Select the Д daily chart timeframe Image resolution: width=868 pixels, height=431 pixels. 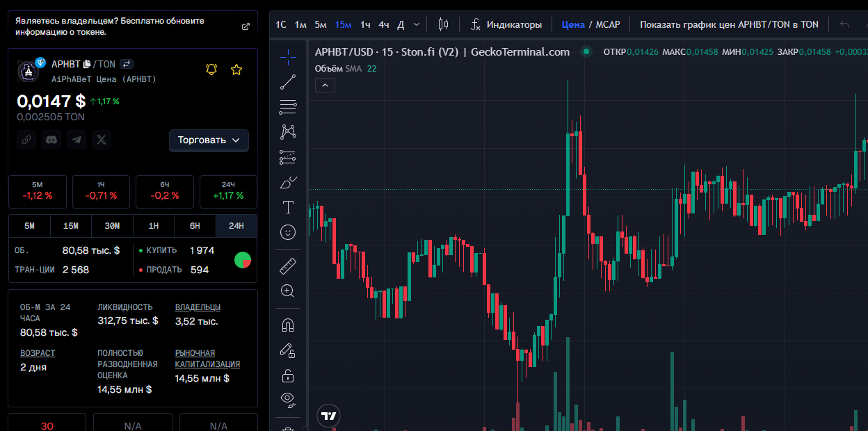(401, 24)
